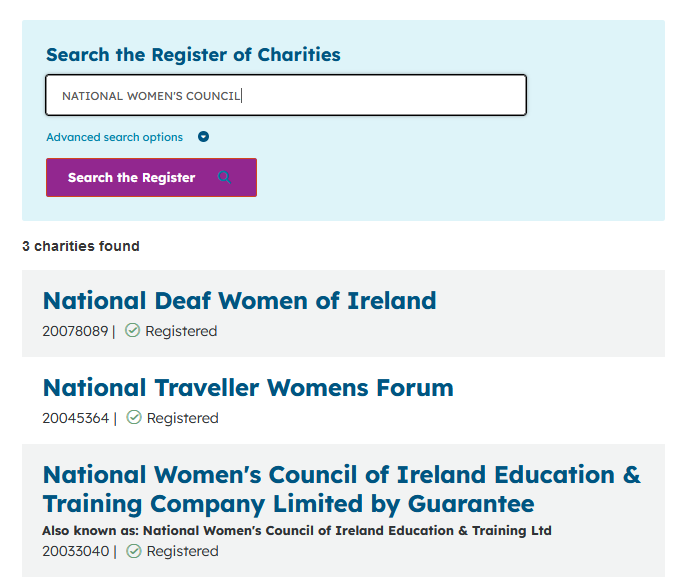The width and height of the screenshot is (691, 578).
Task: Click the Search the Register of Charities heading
Action: pos(193,55)
